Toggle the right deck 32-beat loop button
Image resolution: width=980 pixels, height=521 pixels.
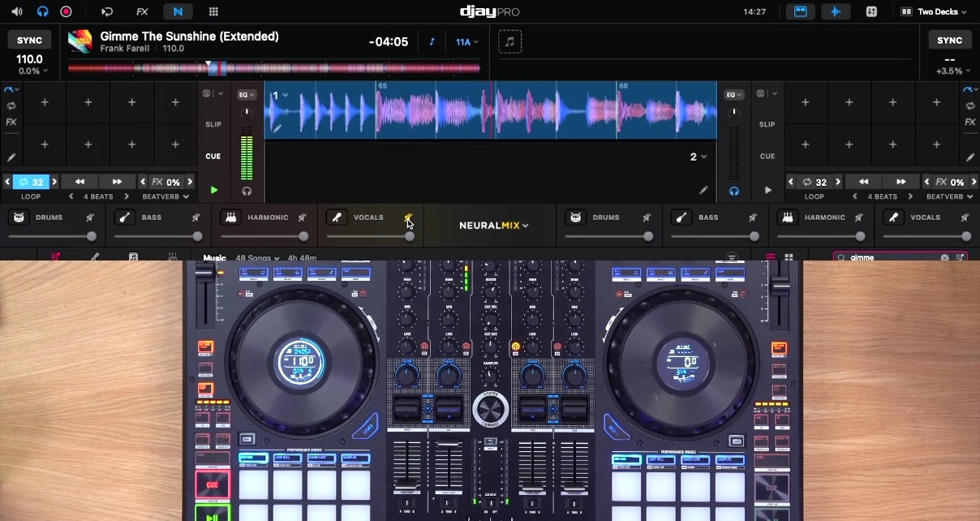[815, 182]
